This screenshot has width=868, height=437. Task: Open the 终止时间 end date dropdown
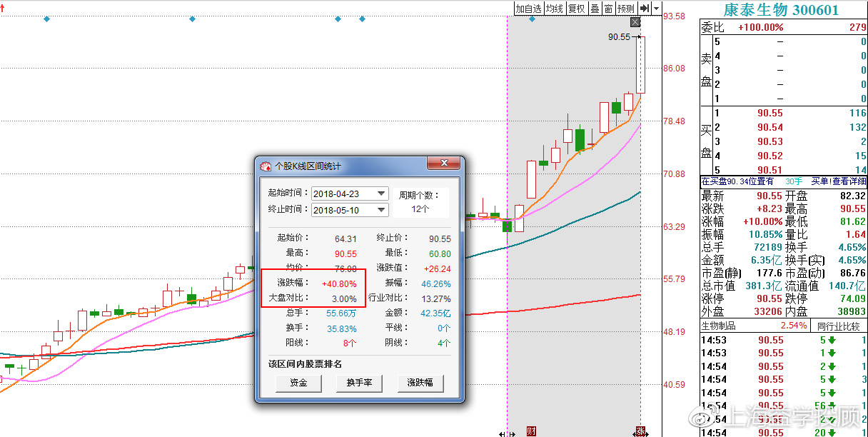click(x=381, y=210)
